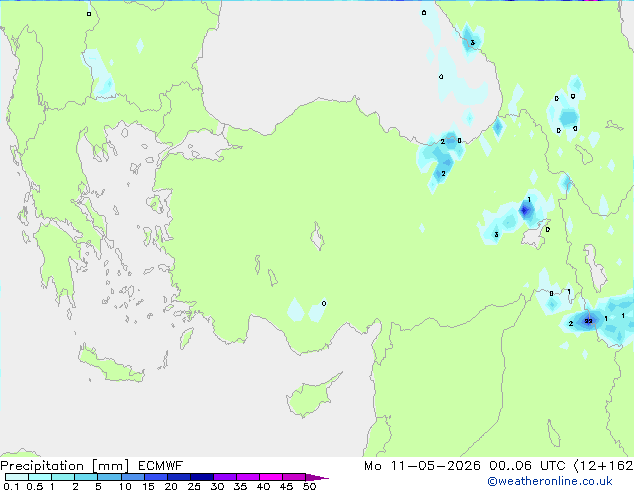
Task: Click the 45–50 mm legend swatch
Action: tap(294, 477)
